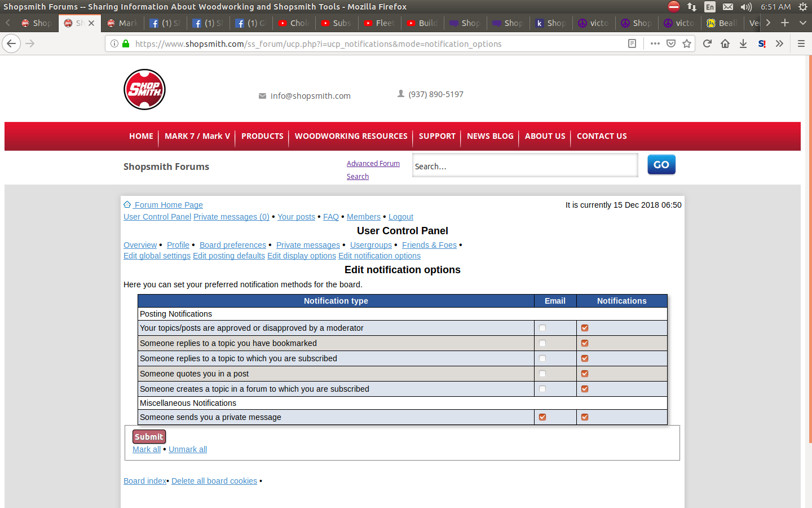Uncheck Email for private message
812x508 pixels.
[x=542, y=417]
